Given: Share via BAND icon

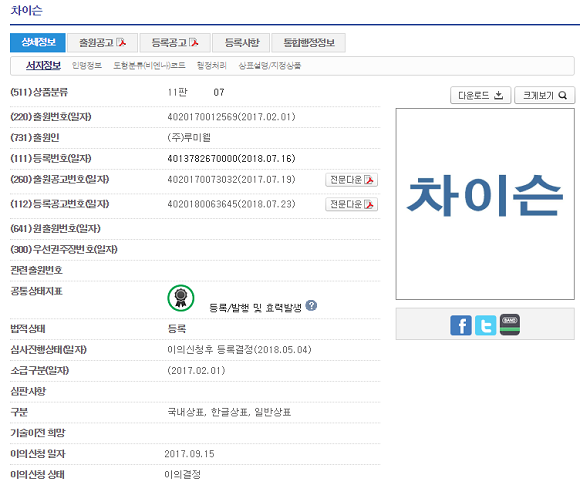Looking at the screenshot, I should pos(510,325).
